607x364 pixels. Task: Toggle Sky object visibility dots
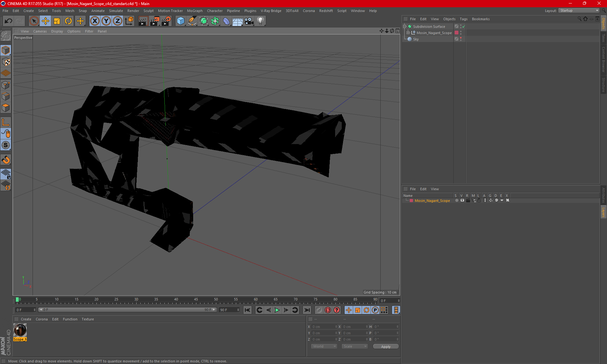461,39
